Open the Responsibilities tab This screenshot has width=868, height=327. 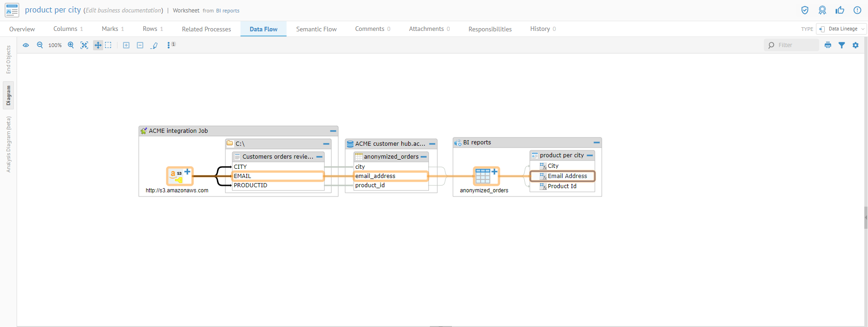(x=490, y=29)
